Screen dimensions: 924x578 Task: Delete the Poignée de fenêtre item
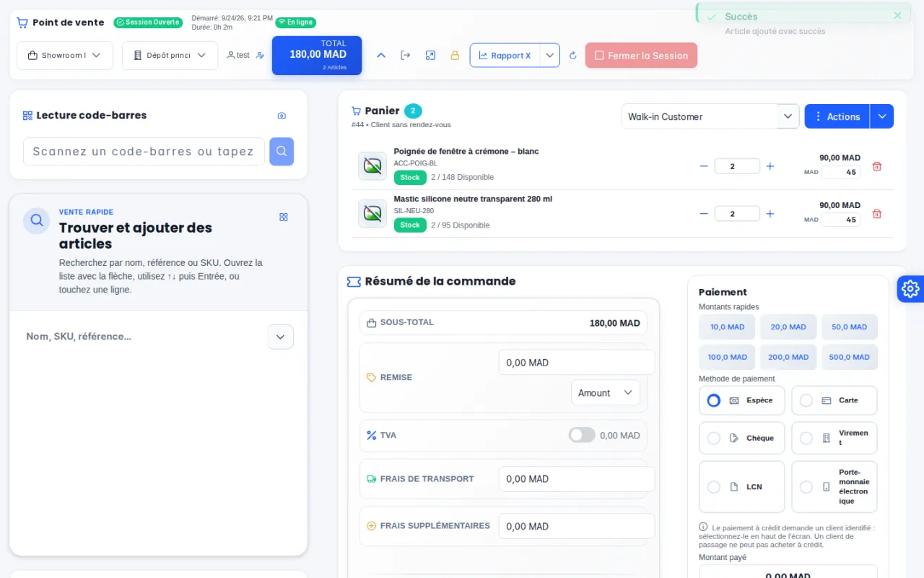[877, 166]
